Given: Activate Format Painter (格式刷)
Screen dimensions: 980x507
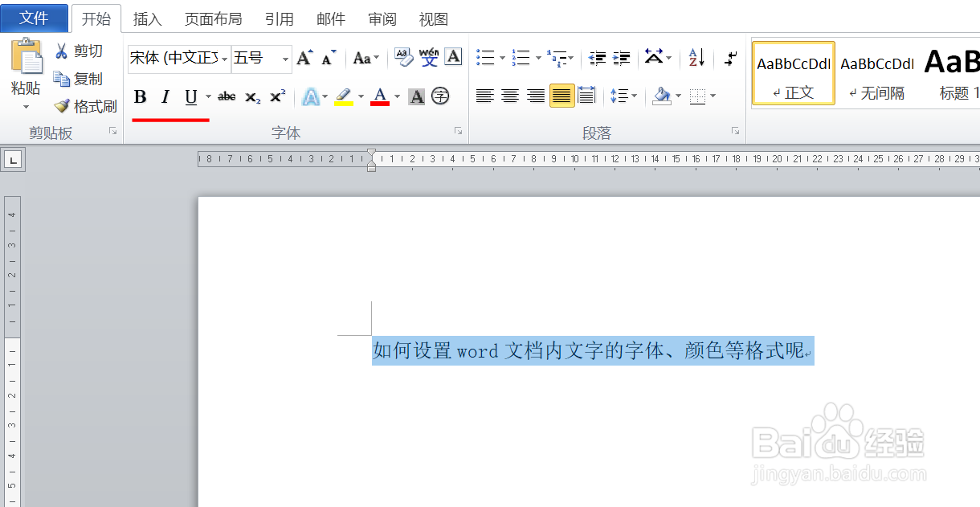Looking at the screenshot, I should point(85,106).
